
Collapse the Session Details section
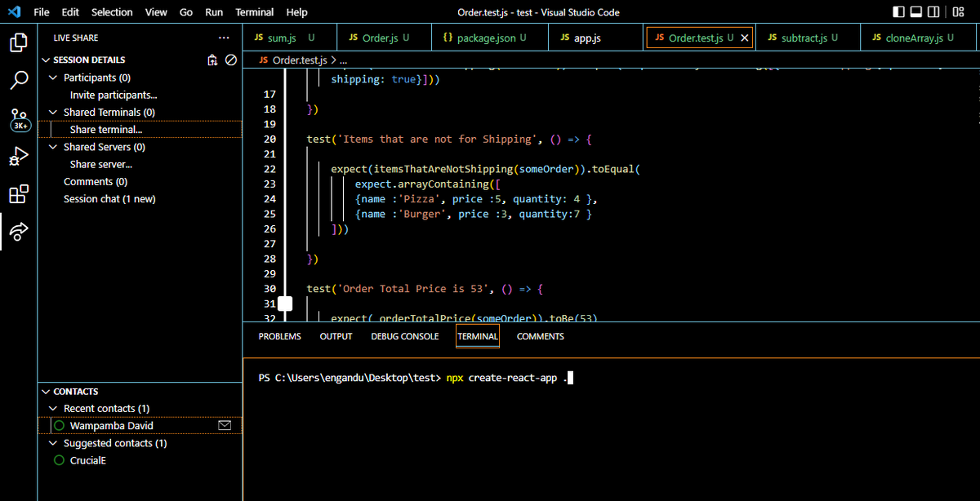coord(46,60)
